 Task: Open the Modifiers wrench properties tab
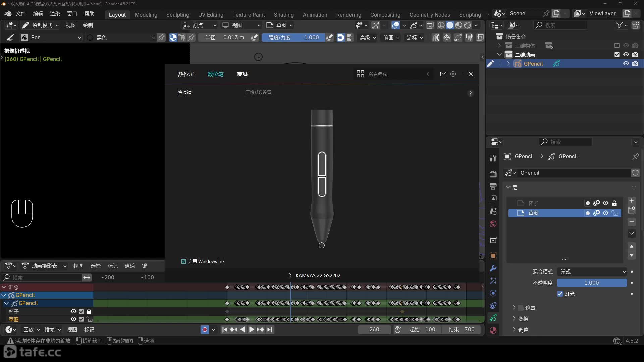click(493, 268)
